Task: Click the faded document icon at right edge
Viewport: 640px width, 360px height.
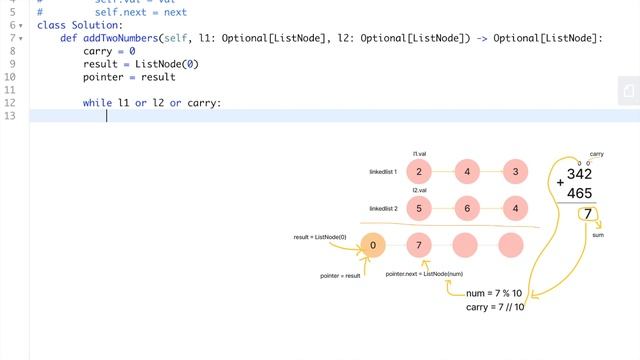Action: pos(629,91)
